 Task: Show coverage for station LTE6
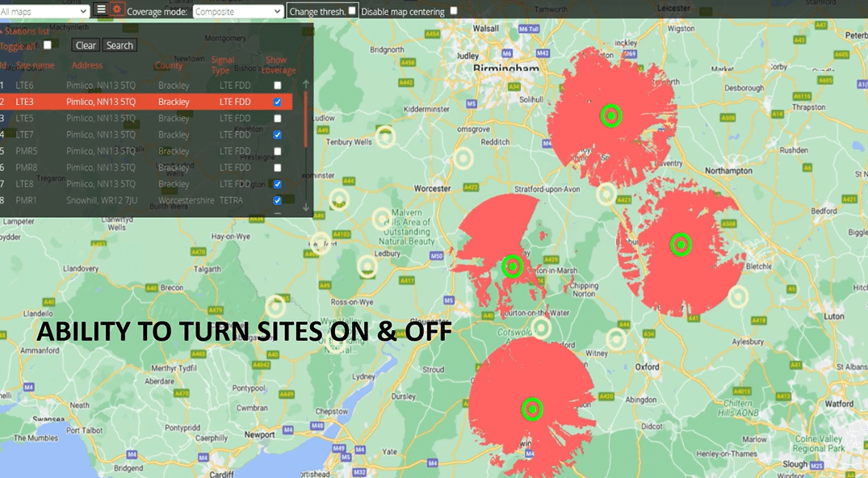pyautogui.click(x=277, y=86)
